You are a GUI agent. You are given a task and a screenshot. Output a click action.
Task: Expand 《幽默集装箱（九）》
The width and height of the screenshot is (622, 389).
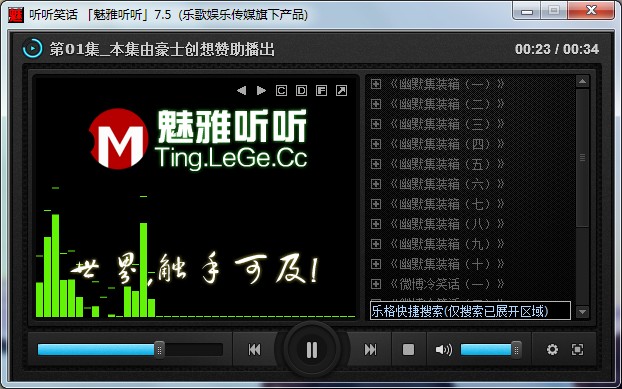[376, 244]
